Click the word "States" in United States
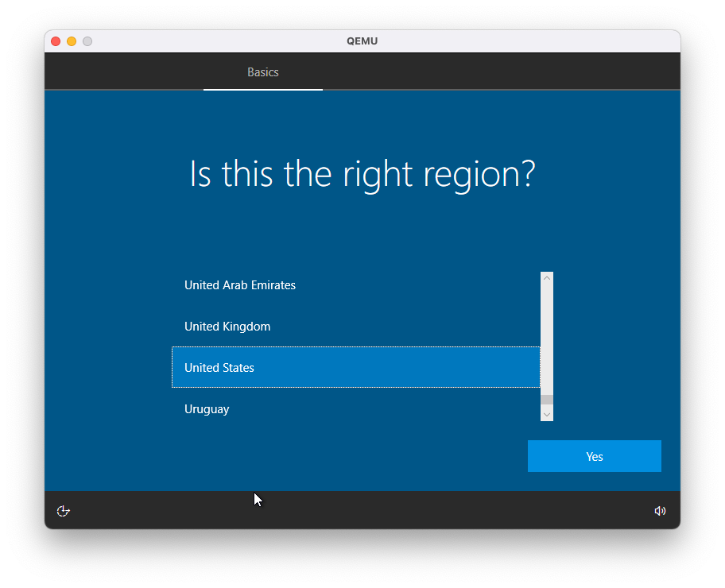Screen dimensions: 725x588 click(x=238, y=368)
